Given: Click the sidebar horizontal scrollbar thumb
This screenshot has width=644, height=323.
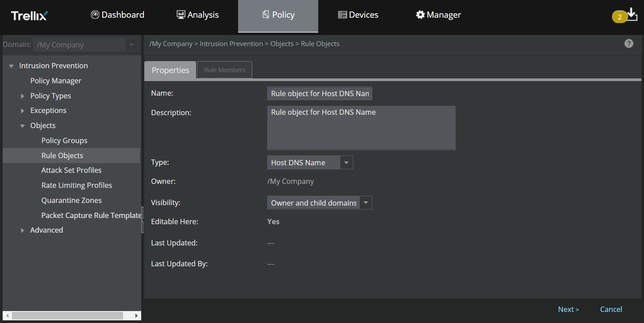Looking at the screenshot, I should point(67,315).
